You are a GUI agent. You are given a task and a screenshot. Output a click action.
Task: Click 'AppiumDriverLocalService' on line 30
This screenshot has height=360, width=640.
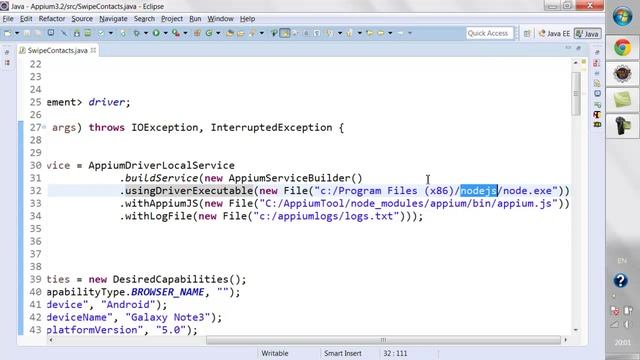coord(161,165)
